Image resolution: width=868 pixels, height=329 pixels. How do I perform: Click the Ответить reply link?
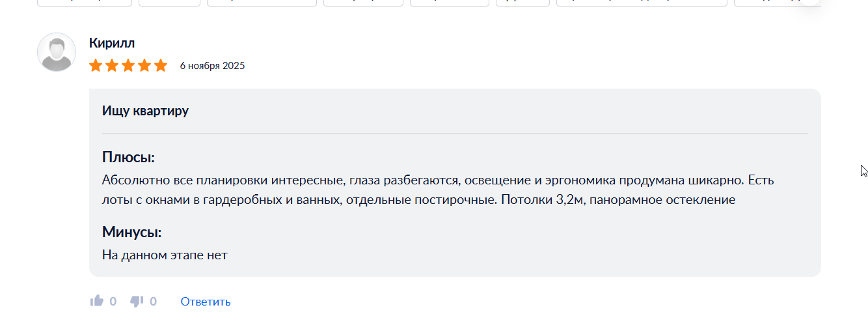point(206,301)
